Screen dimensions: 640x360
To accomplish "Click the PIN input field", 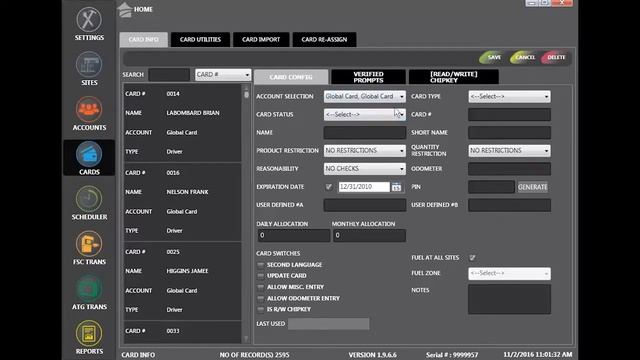I will (x=491, y=187).
